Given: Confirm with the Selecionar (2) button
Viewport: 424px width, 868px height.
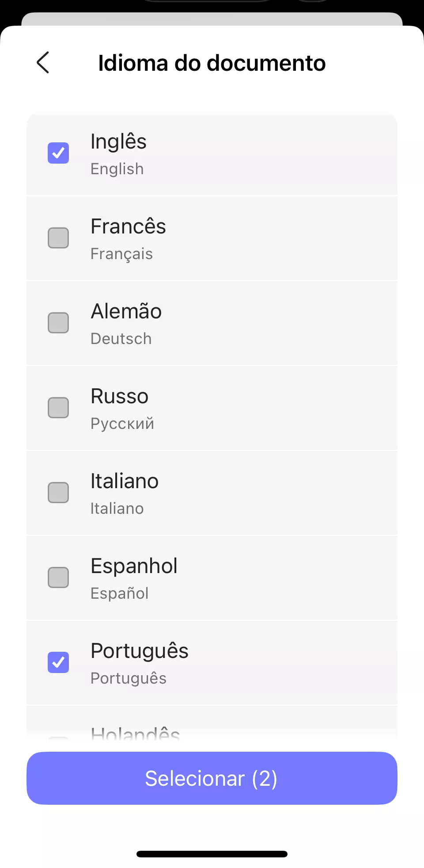Looking at the screenshot, I should pyautogui.click(x=212, y=778).
